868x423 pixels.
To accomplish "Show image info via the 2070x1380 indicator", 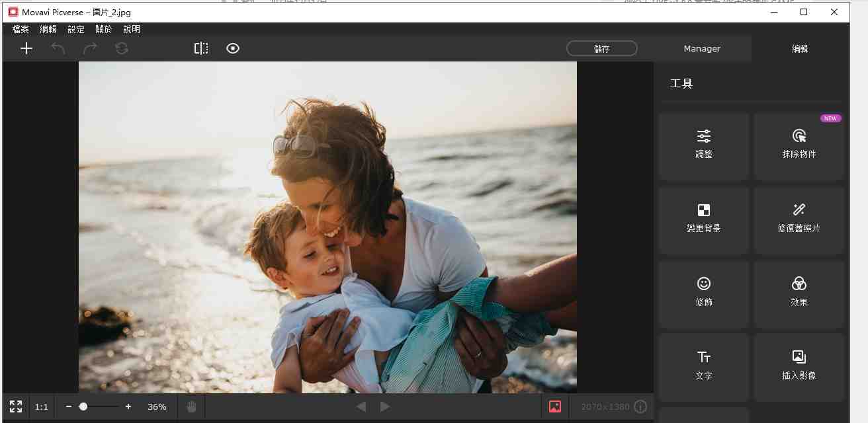I will point(640,406).
